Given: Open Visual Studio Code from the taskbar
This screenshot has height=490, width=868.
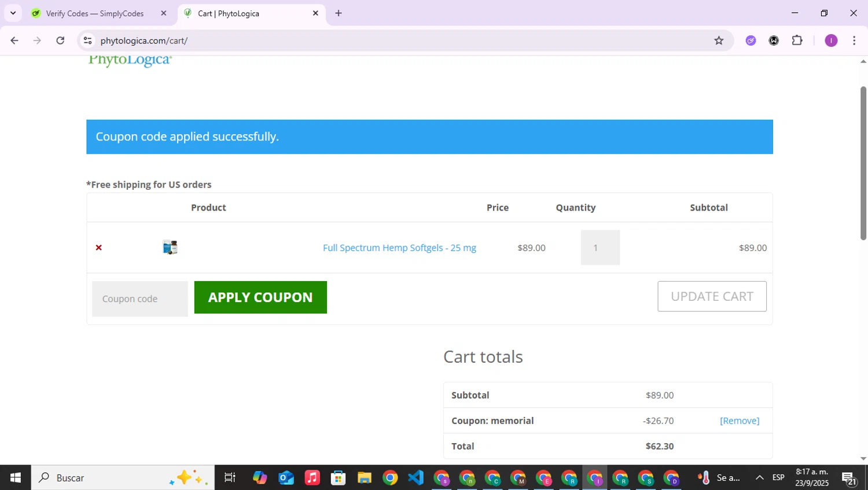Looking at the screenshot, I should click(416, 478).
